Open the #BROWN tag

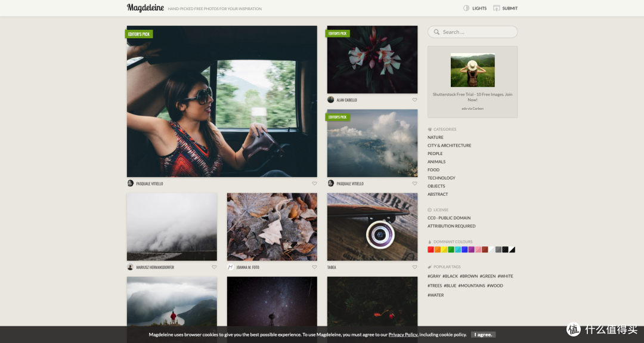pos(469,276)
